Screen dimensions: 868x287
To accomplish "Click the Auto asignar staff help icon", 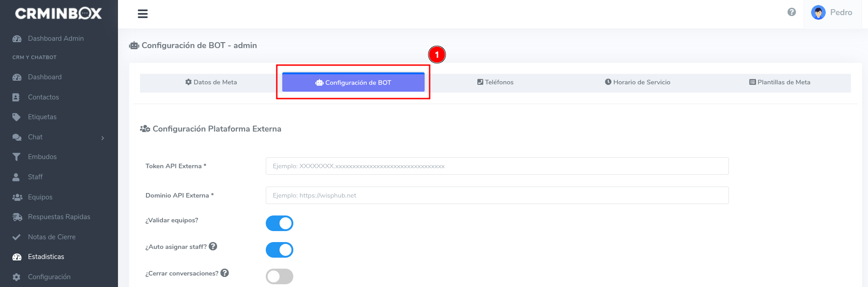I will pos(213,246).
